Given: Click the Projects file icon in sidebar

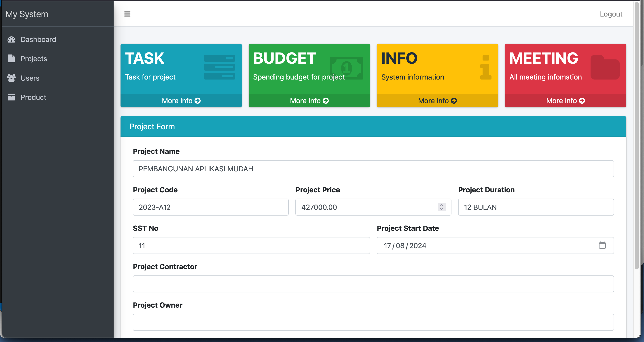Looking at the screenshot, I should coord(11,59).
